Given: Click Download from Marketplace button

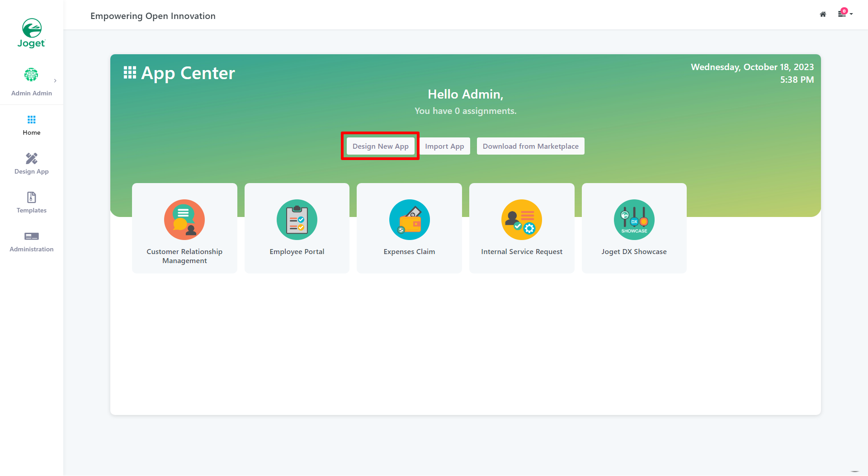Looking at the screenshot, I should tap(530, 146).
